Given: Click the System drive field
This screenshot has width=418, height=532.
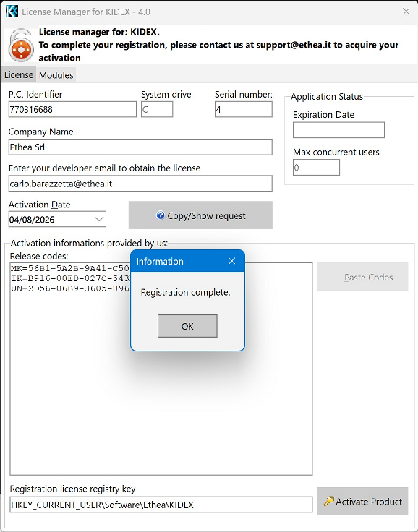Looking at the screenshot, I should [157, 110].
